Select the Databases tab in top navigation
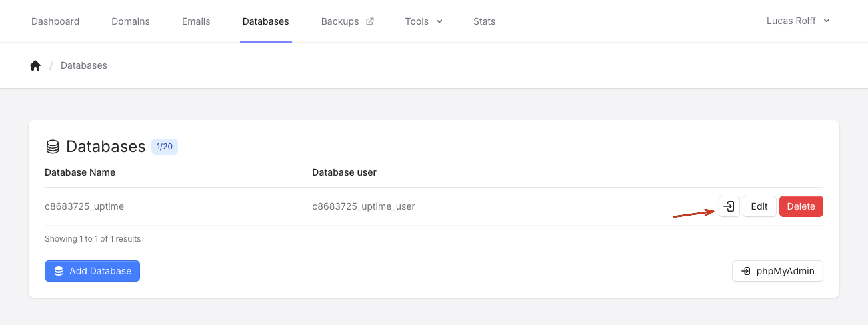Viewport: 868px width, 325px height. (x=265, y=21)
